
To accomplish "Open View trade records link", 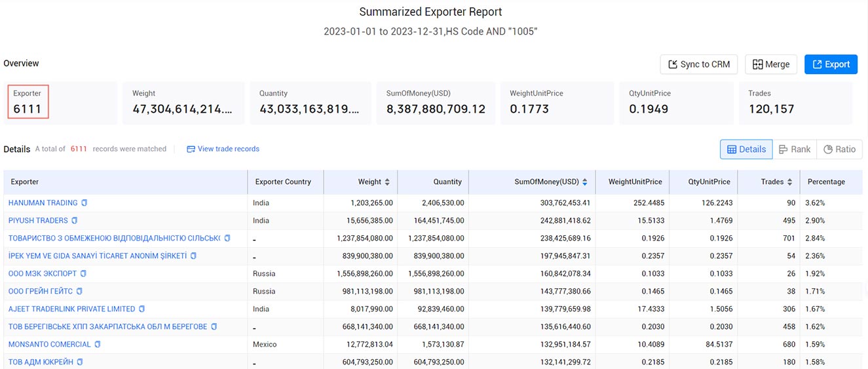I will coord(223,149).
